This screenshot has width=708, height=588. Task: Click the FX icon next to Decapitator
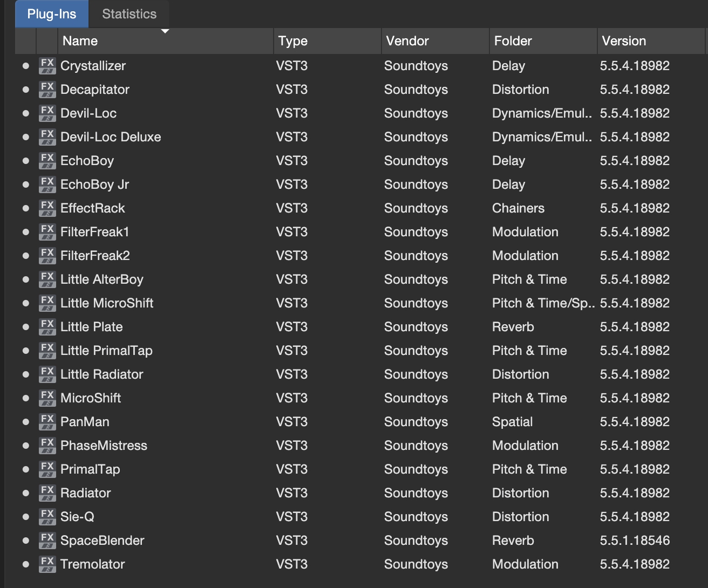(x=47, y=90)
